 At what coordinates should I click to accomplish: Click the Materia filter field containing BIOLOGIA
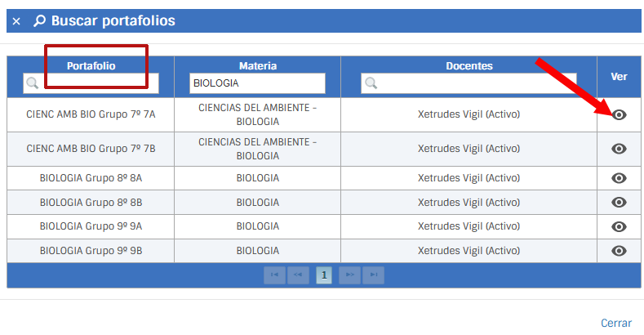coord(257,83)
